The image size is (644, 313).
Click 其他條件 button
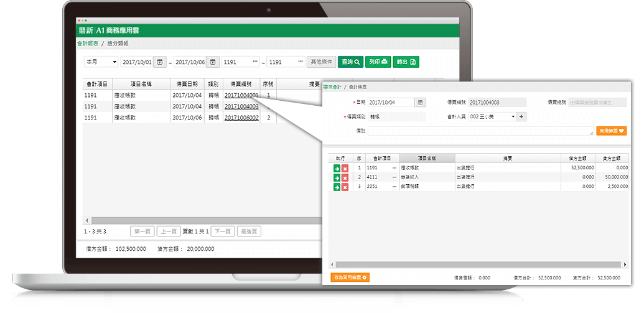point(322,62)
